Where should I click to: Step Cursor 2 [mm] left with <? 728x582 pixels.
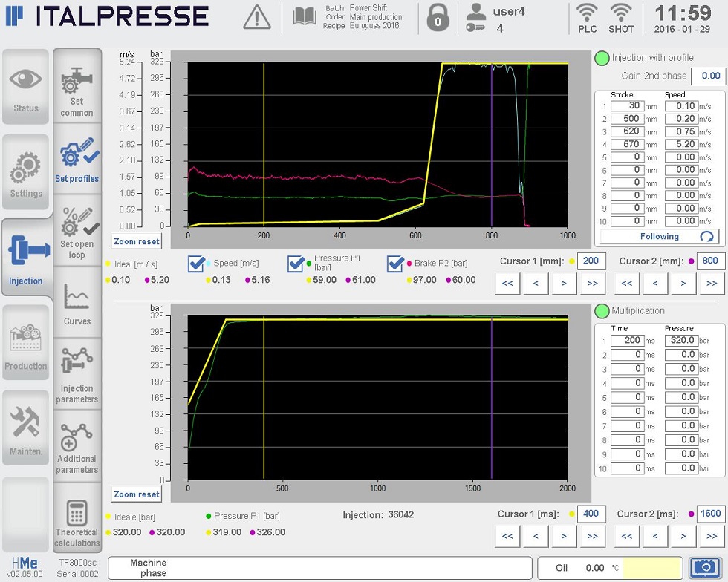coord(655,283)
